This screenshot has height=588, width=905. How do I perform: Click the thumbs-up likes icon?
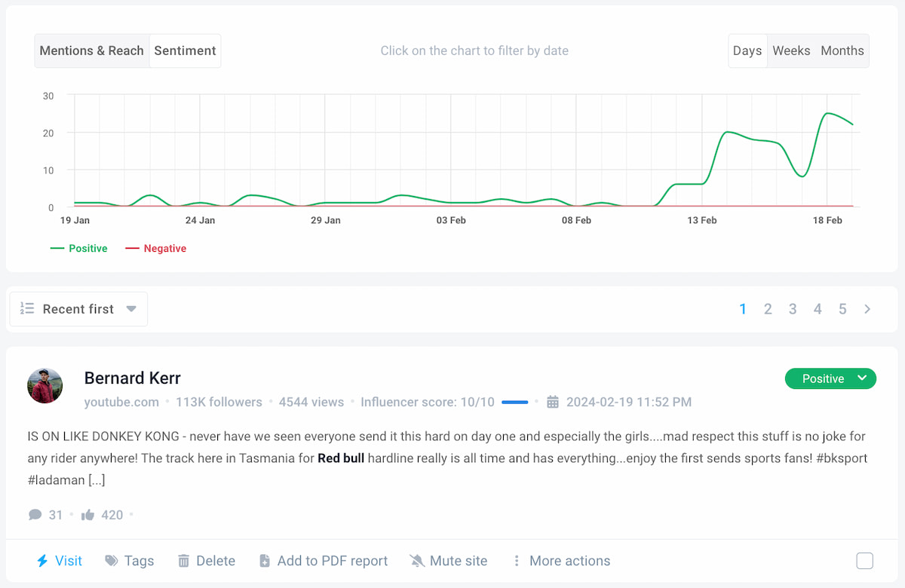87,514
